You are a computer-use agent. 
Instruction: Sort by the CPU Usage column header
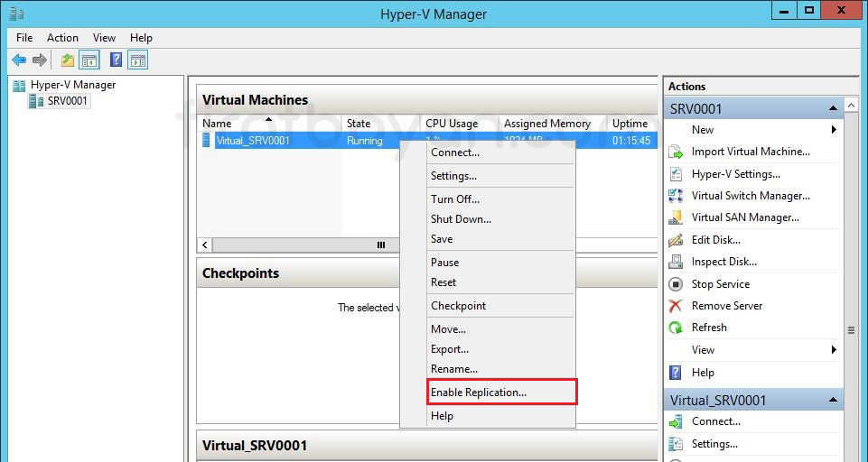pyautogui.click(x=460, y=124)
